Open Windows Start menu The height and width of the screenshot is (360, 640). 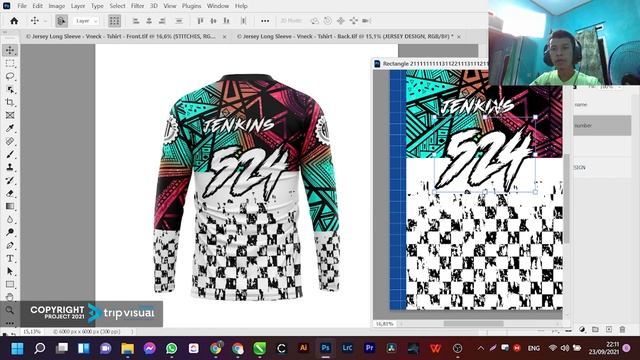click(x=18, y=349)
